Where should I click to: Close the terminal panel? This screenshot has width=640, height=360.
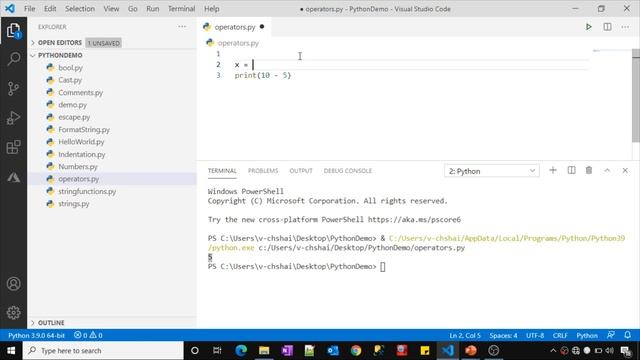tap(625, 170)
